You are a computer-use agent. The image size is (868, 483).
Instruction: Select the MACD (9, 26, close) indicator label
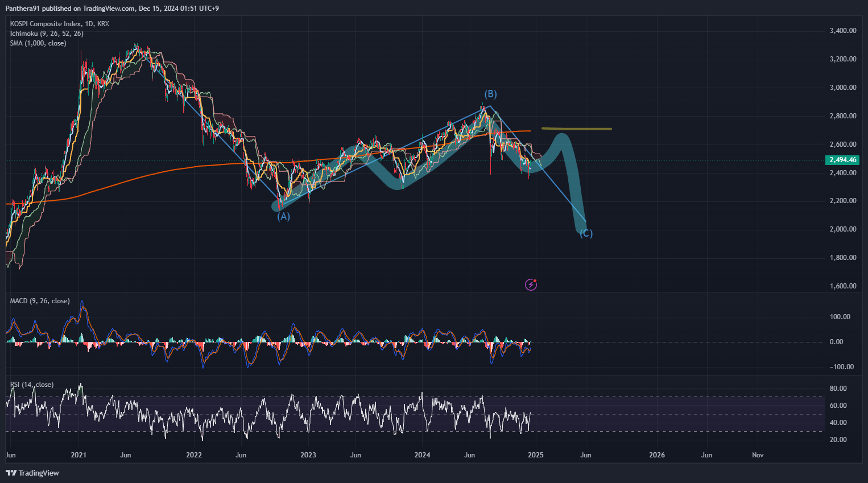tap(40, 301)
